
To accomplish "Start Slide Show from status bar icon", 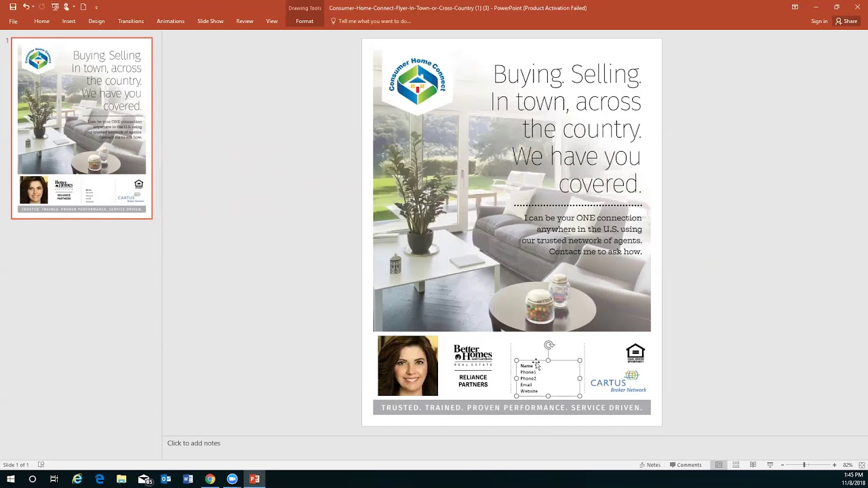I will tap(770, 465).
